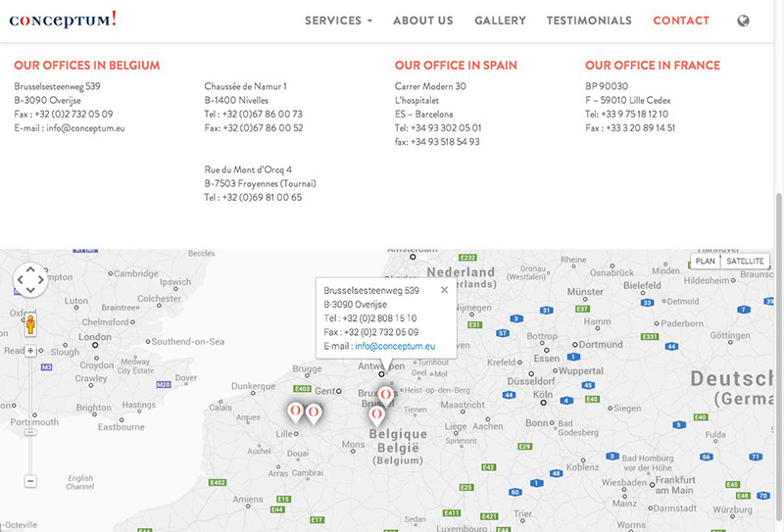The width and height of the screenshot is (784, 532).
Task: Click 'E-mail : info@conceptum.eu' under Belgium offices
Action: pos(70,128)
